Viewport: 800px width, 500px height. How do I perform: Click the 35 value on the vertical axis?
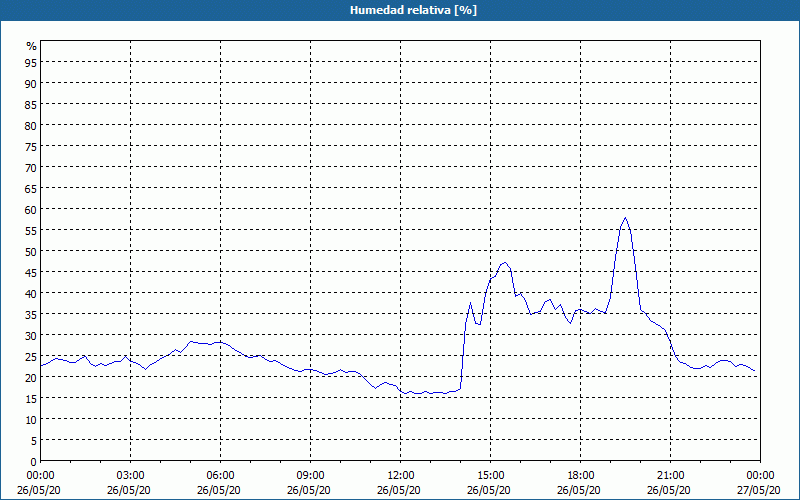click(x=31, y=314)
